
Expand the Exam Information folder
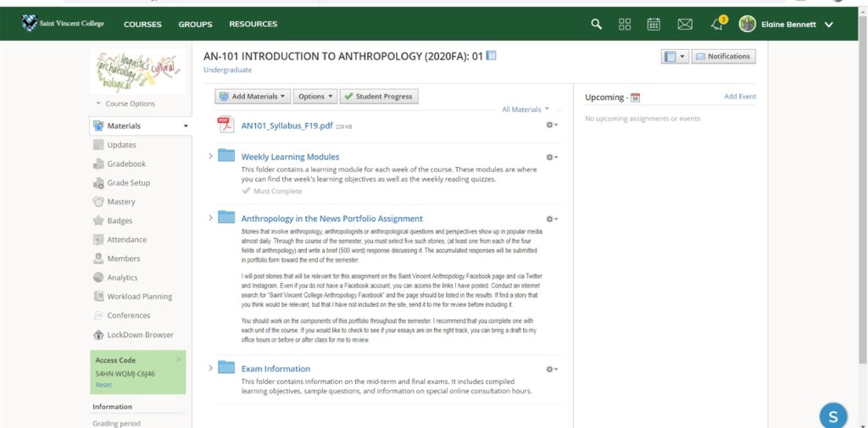coord(210,368)
